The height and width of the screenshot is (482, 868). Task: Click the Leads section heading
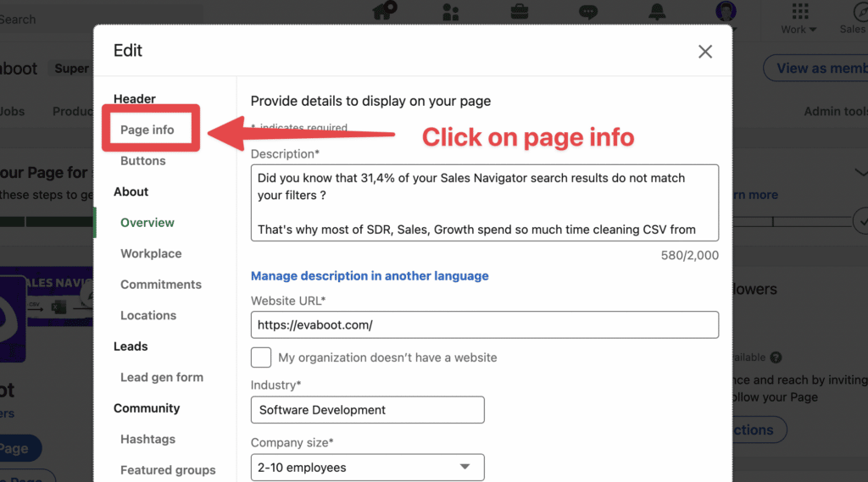coord(131,346)
